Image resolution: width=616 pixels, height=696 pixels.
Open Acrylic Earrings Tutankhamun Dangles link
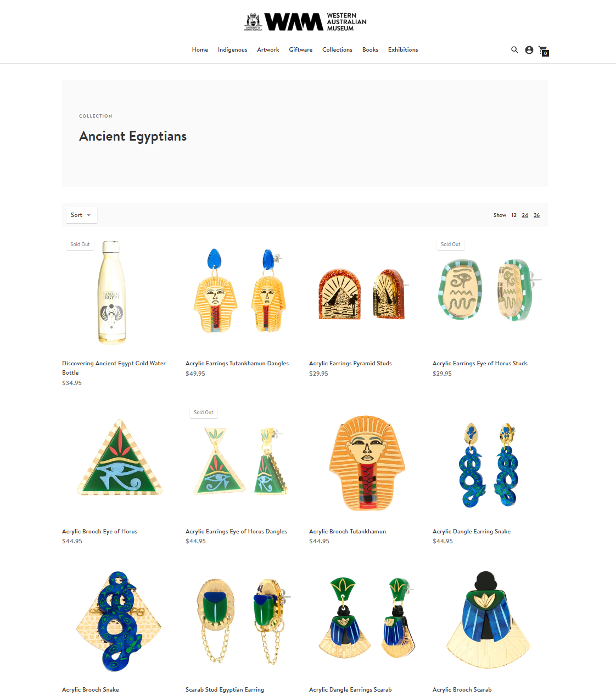click(x=237, y=364)
